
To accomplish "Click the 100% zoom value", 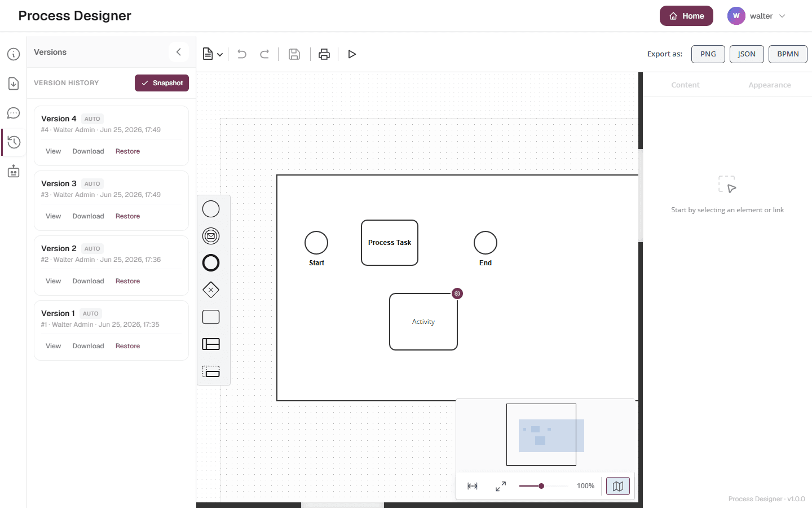I will click(x=586, y=486).
